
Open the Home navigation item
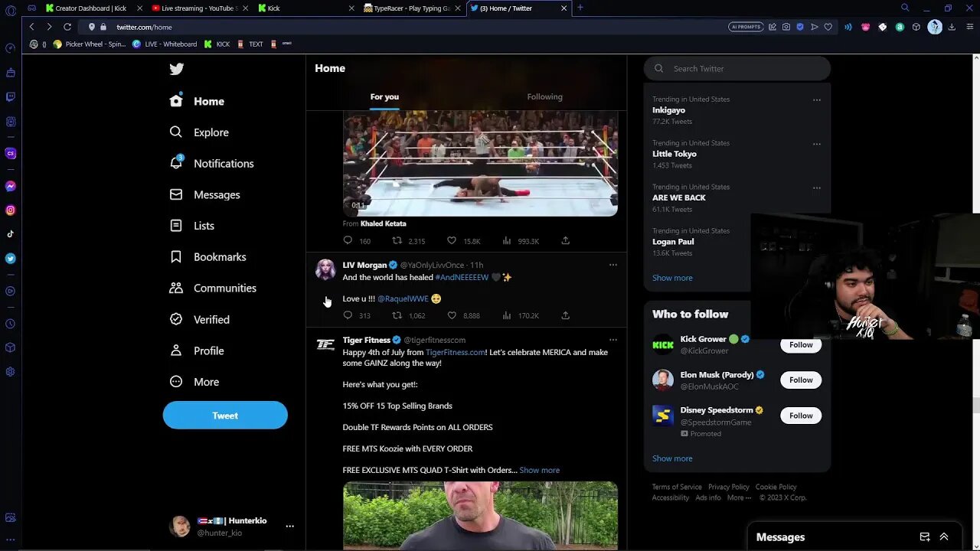(x=198, y=101)
